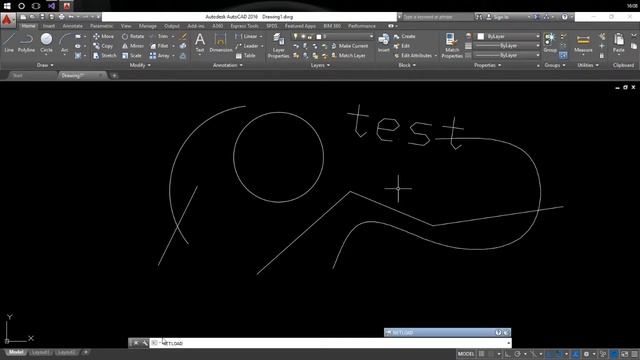
Task: Click the Move tool
Action: point(103,36)
